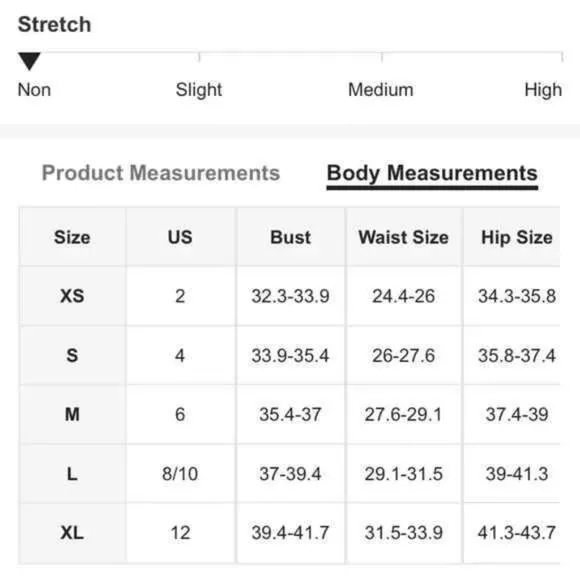Click the Non stretch level label
This screenshot has width=580, height=580.
click(x=34, y=90)
